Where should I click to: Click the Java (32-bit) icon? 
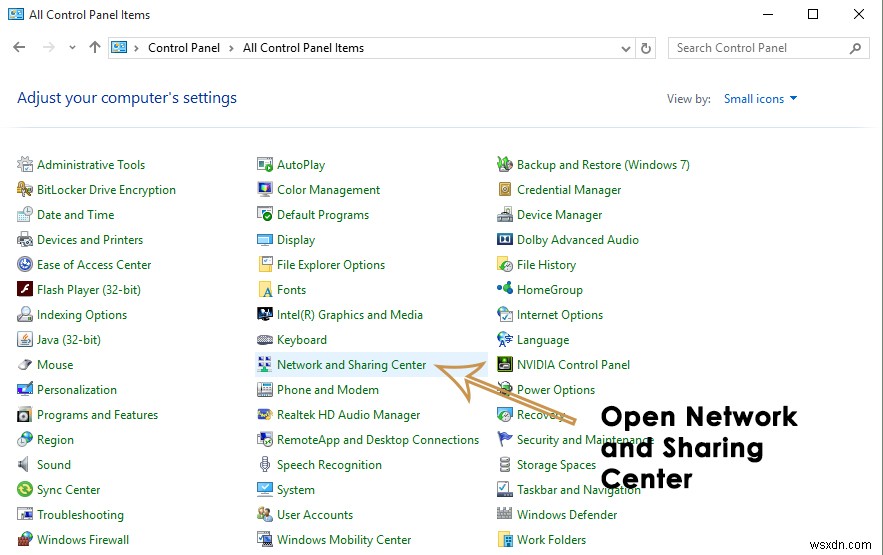coord(25,340)
